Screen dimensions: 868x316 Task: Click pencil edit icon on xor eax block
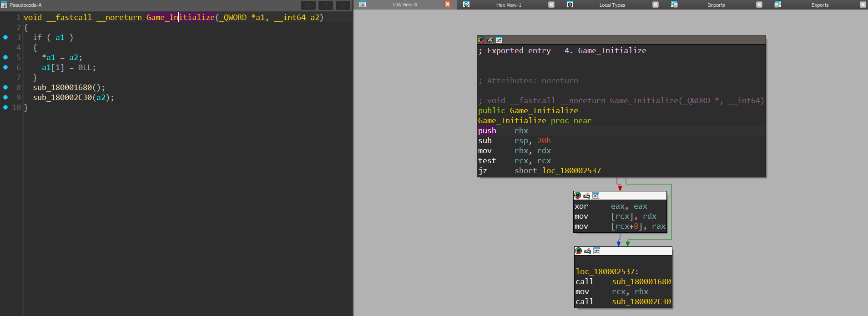pos(586,196)
